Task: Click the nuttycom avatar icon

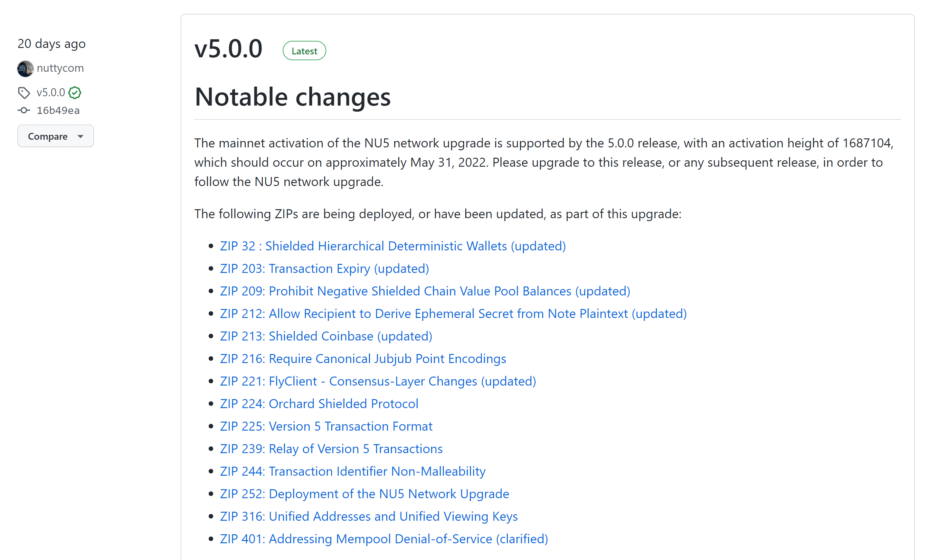Action: 25,68
